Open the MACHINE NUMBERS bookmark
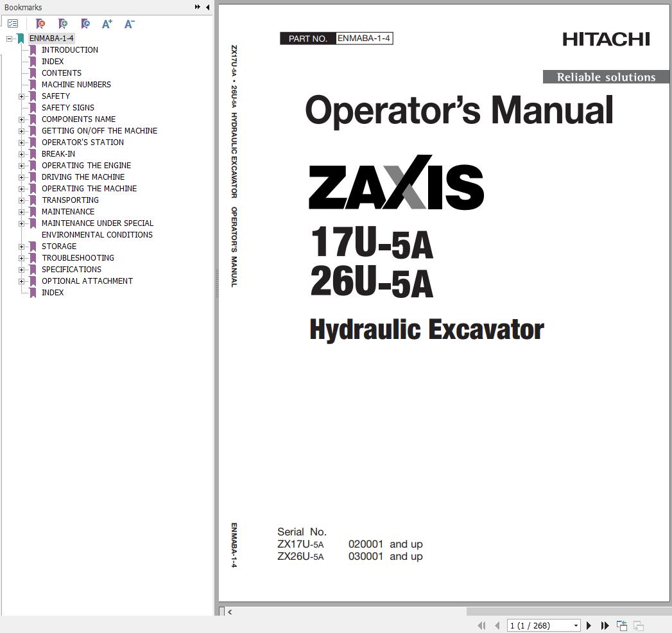This screenshot has width=672, height=633. pyautogui.click(x=76, y=85)
